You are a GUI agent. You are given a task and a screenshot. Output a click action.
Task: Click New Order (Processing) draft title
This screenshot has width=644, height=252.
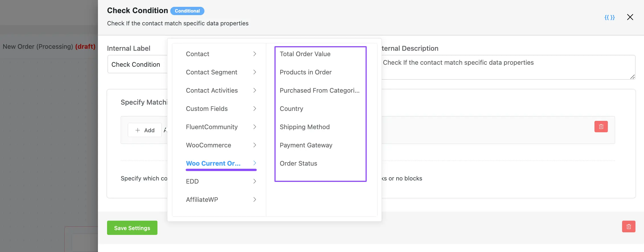(49, 46)
